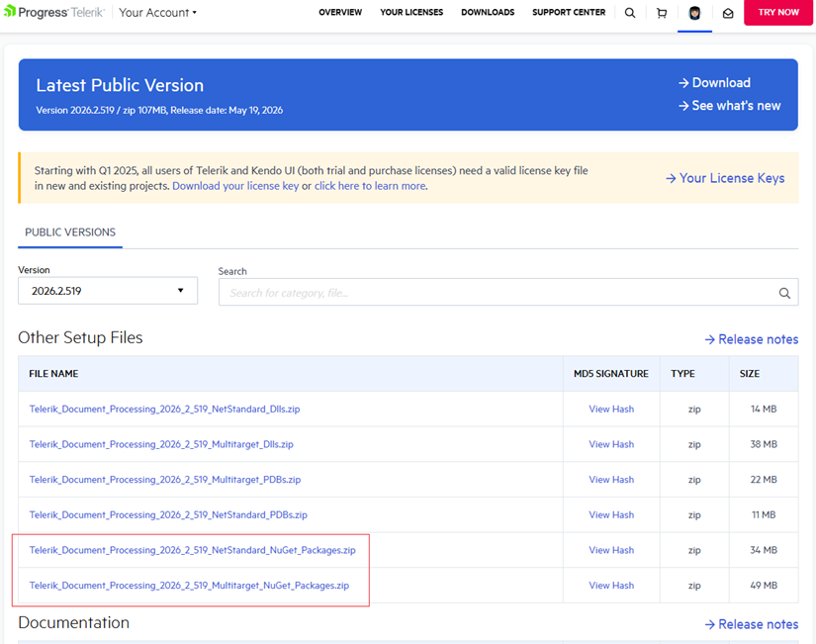Click the 22 MB size cell
The height and width of the screenshot is (644, 816).
(764, 480)
